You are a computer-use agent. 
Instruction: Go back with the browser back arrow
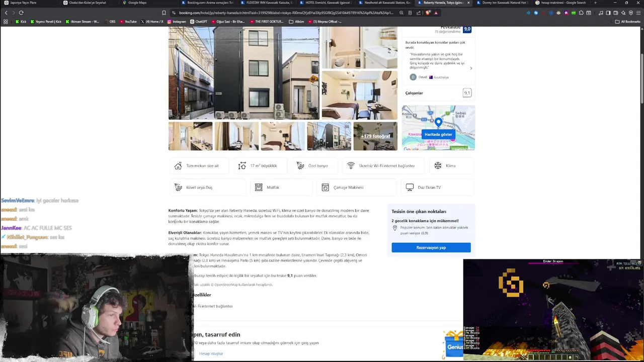click(x=6, y=13)
